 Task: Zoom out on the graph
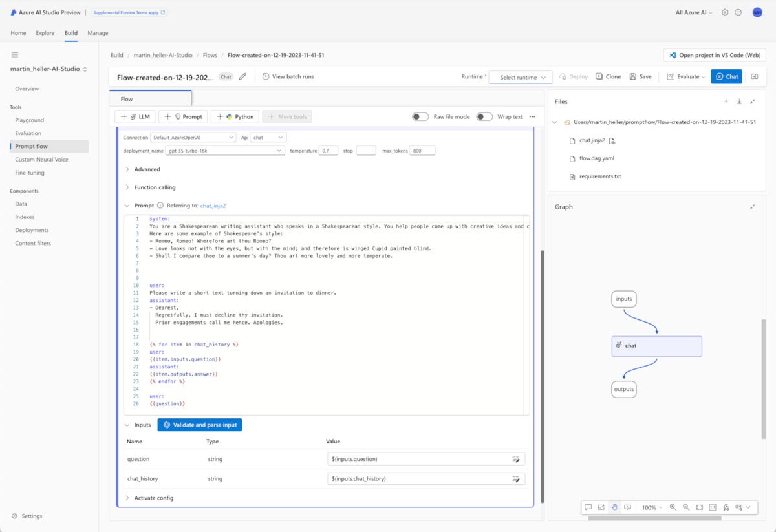[686, 507]
